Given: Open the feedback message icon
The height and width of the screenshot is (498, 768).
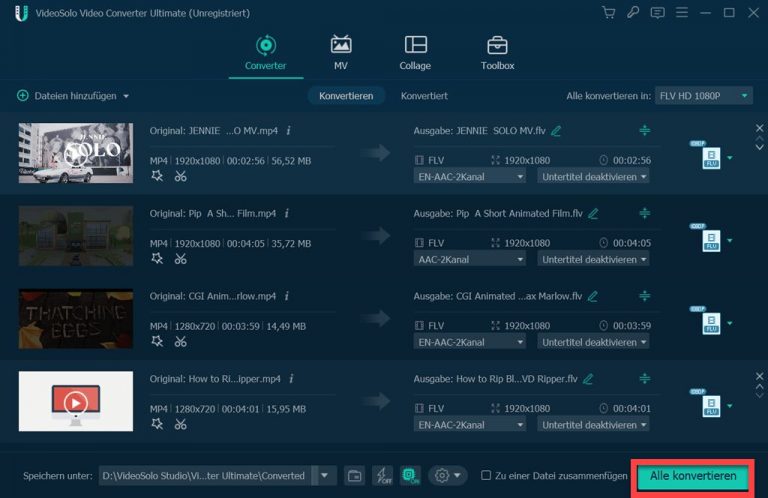Looking at the screenshot, I should [657, 13].
